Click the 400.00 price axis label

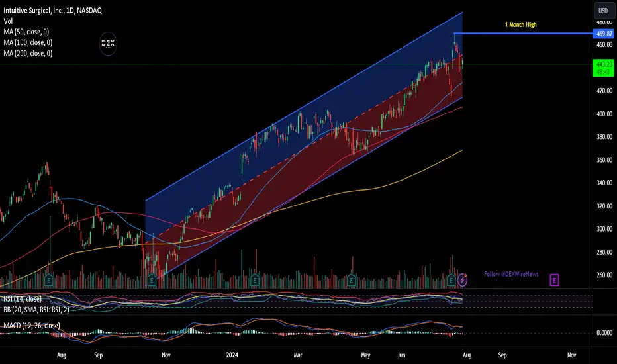point(604,114)
